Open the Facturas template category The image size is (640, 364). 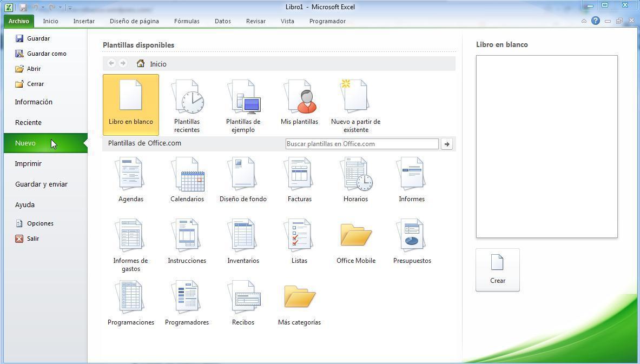tap(299, 180)
